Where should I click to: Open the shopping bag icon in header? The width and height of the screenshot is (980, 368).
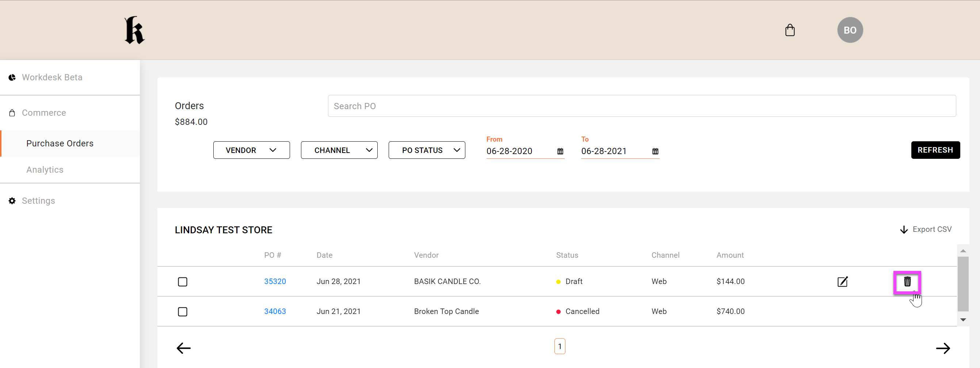(x=790, y=30)
